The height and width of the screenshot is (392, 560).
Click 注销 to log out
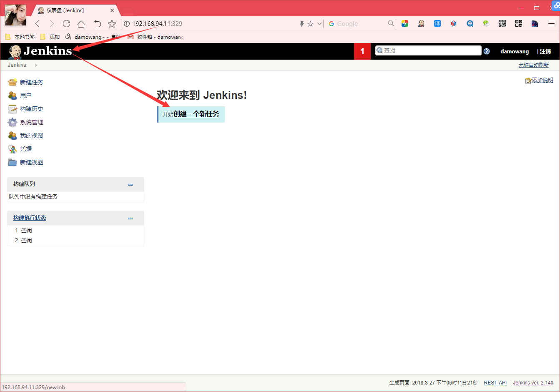tap(545, 51)
